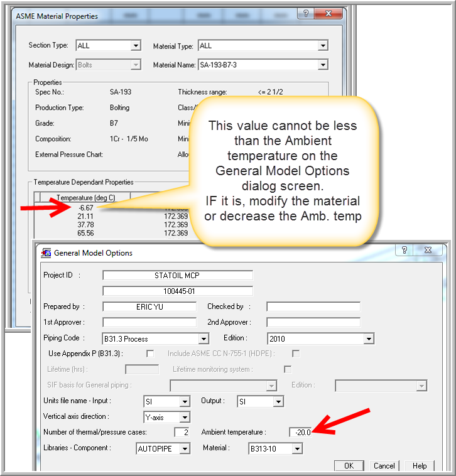
Task: Click the Cancel button
Action: [384, 466]
